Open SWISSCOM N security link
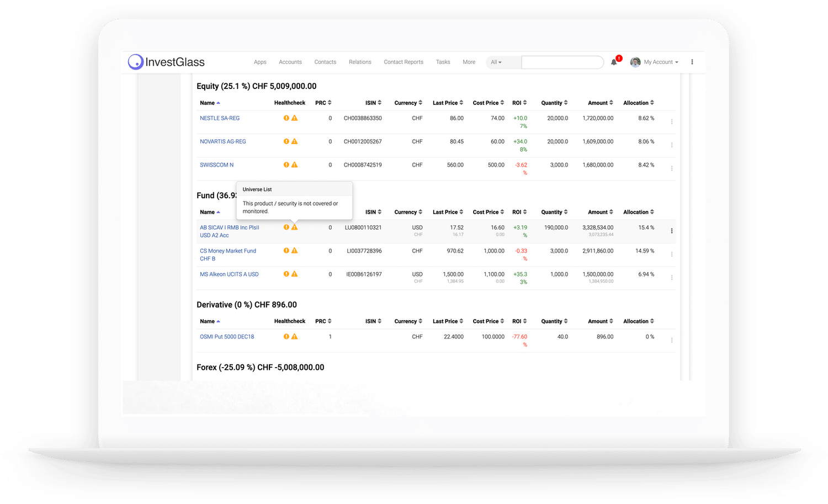Viewport: 828px width, 504px height. [216, 165]
